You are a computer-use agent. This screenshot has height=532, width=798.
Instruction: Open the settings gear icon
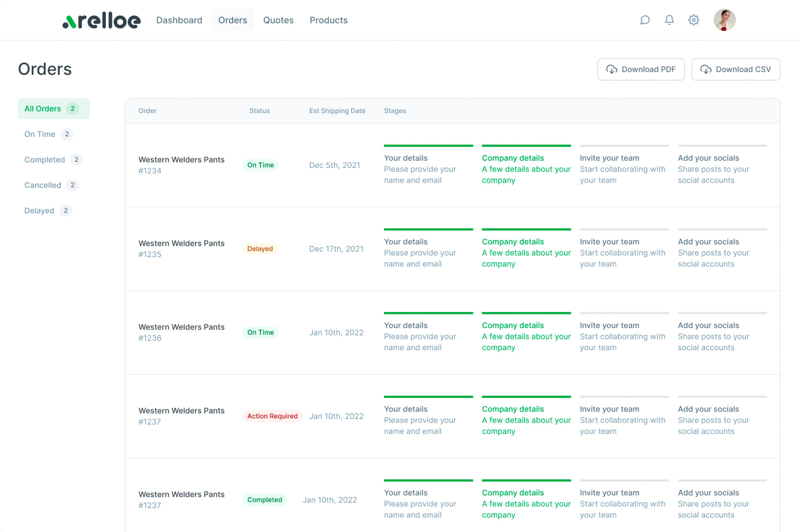point(694,20)
